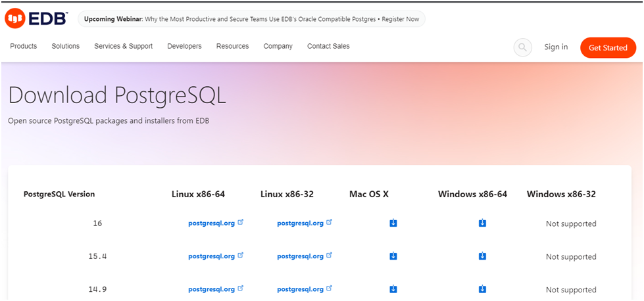Viewport: 644px width, 301px height.
Task: Expand the Developers menu
Action: [x=184, y=47]
